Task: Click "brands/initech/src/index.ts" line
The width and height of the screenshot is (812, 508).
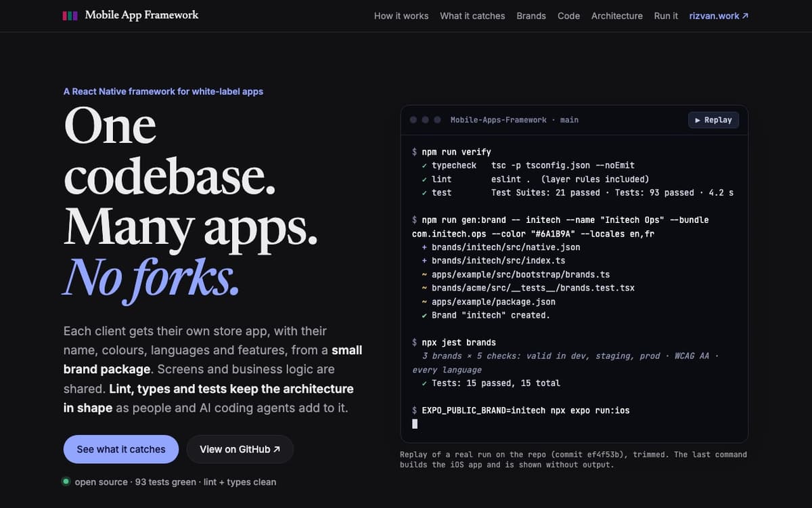Action: [493, 261]
